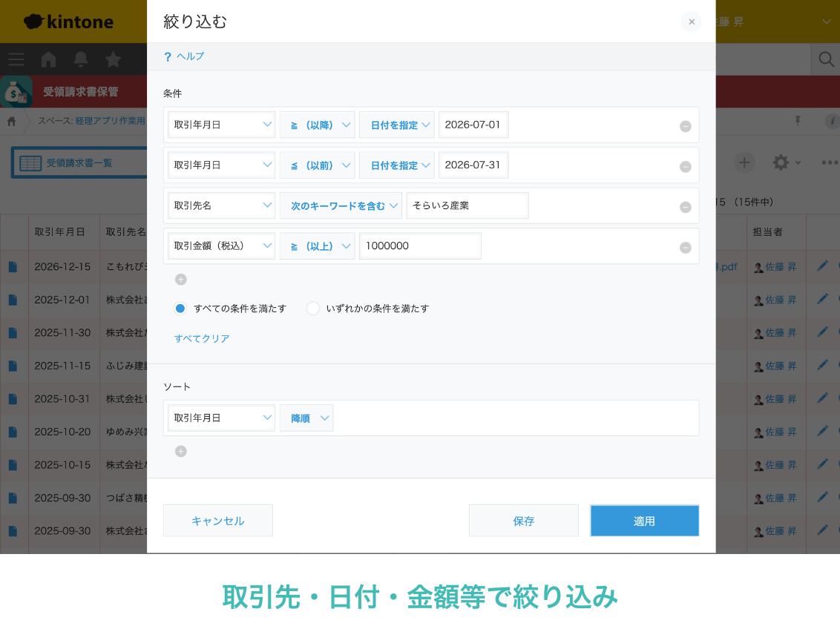
Task: Open 次のキーワードを含む operator dropdown
Action: pos(341,205)
